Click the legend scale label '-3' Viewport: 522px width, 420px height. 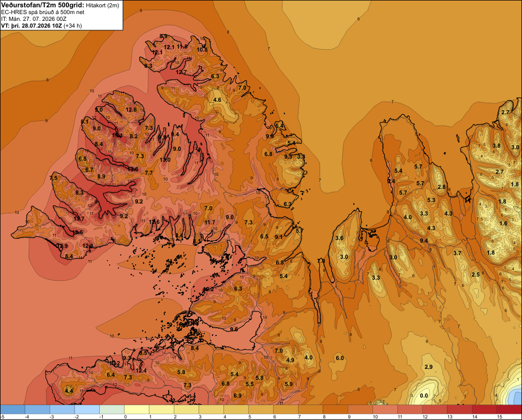tap(52, 417)
